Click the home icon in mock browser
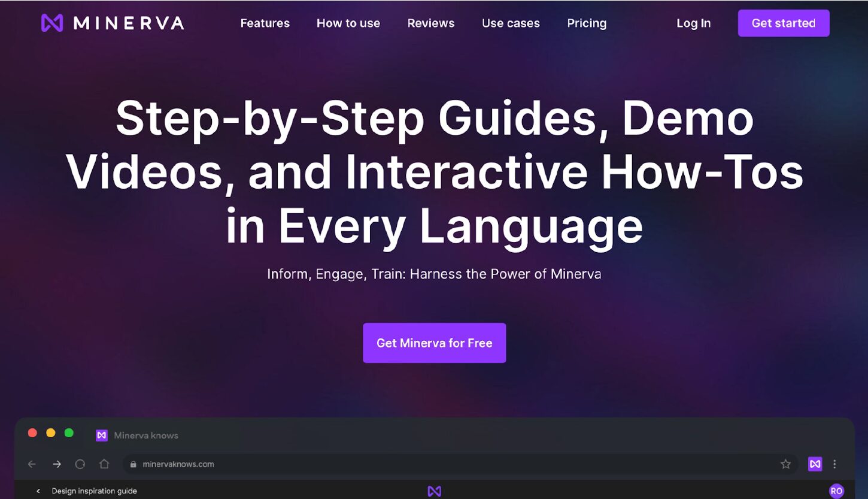The image size is (868, 499). [x=104, y=464]
